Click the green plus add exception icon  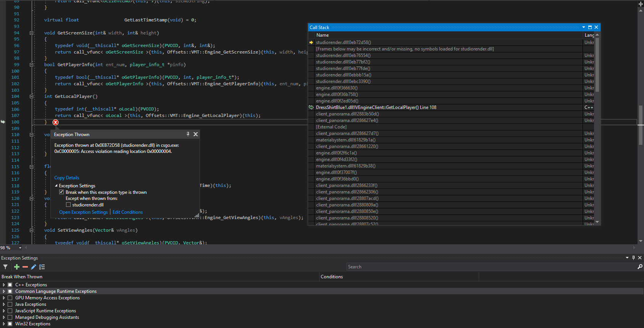(17, 267)
